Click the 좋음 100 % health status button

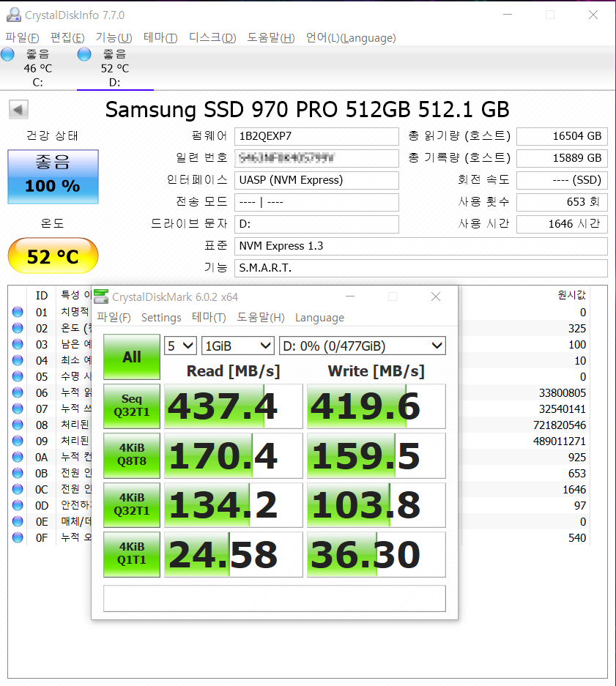[53, 176]
